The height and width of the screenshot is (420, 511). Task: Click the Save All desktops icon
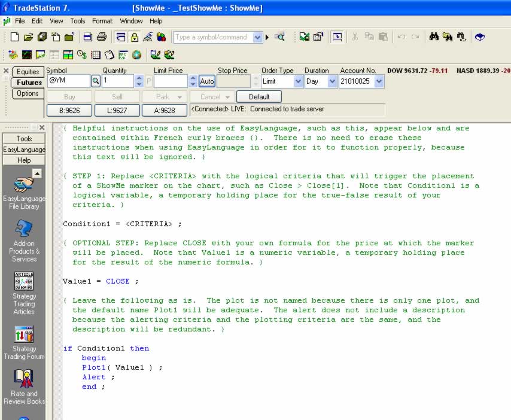coord(42,37)
